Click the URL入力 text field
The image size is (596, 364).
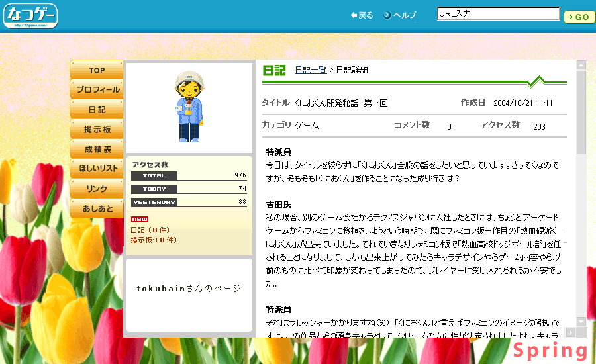(498, 13)
